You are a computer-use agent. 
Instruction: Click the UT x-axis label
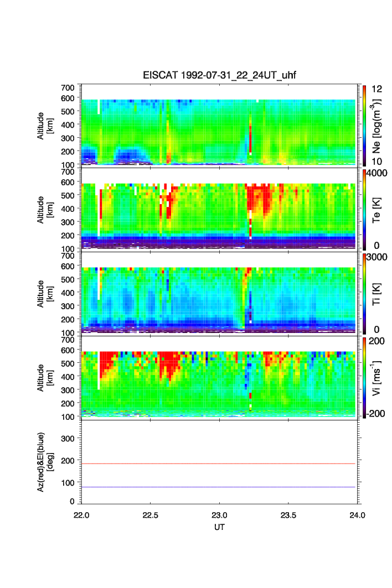pos(219,527)
